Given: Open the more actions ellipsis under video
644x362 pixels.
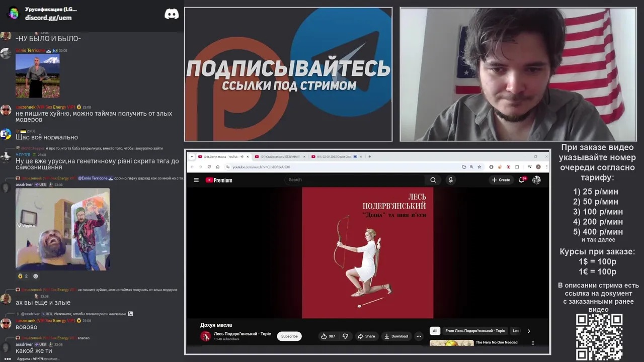Looking at the screenshot, I should point(419,336).
